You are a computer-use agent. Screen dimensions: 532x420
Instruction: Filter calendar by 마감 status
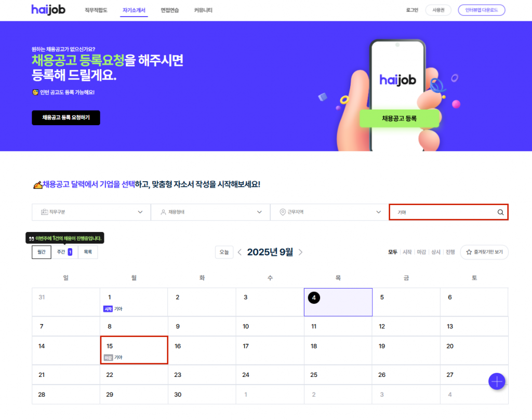(x=421, y=252)
